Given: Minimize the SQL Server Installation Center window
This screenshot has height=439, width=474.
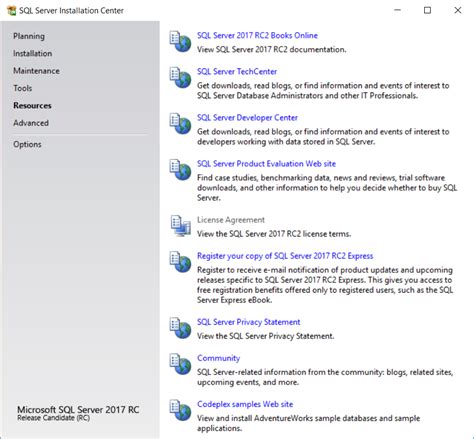Looking at the screenshot, I should point(397,10).
